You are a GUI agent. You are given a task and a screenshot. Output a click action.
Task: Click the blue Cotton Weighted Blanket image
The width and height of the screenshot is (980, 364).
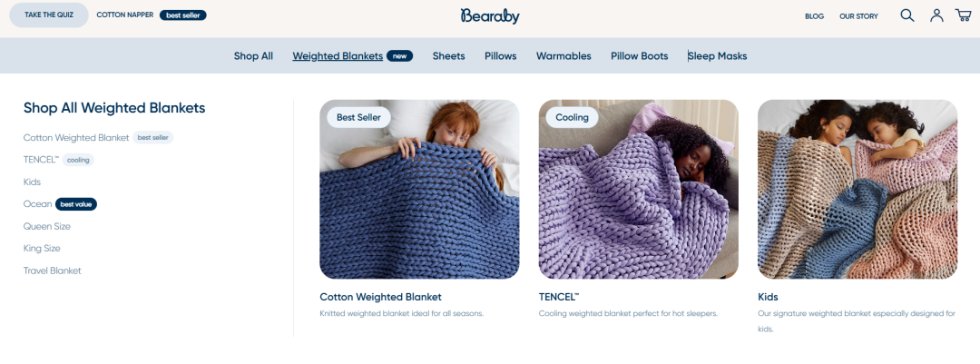[419, 189]
